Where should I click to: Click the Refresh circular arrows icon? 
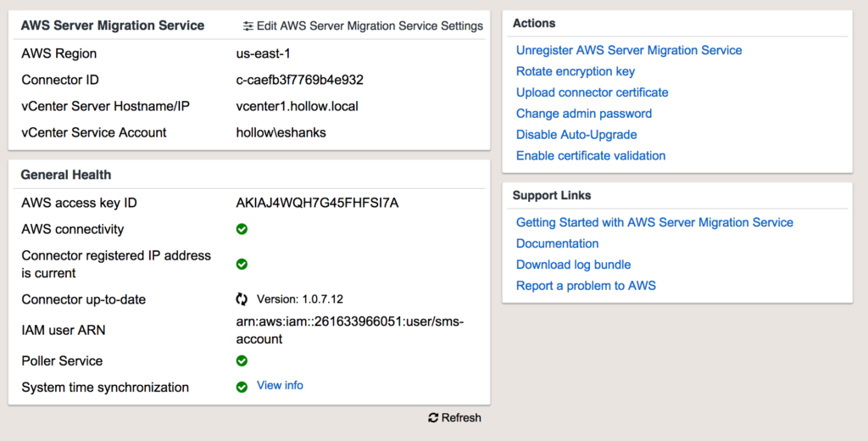tap(433, 418)
